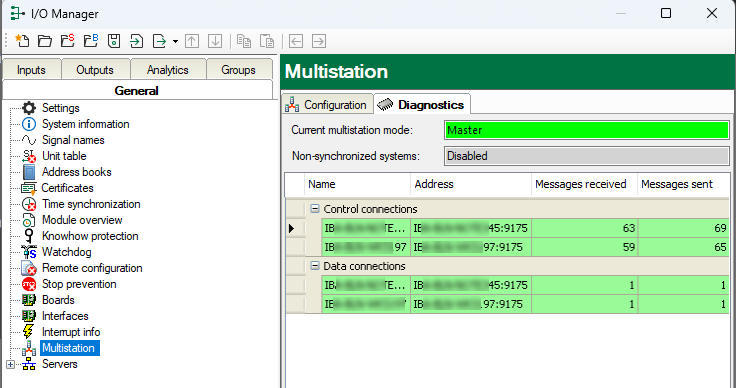This screenshot has height=388, width=736.
Task: Click the import configuration icon
Action: click(x=137, y=41)
